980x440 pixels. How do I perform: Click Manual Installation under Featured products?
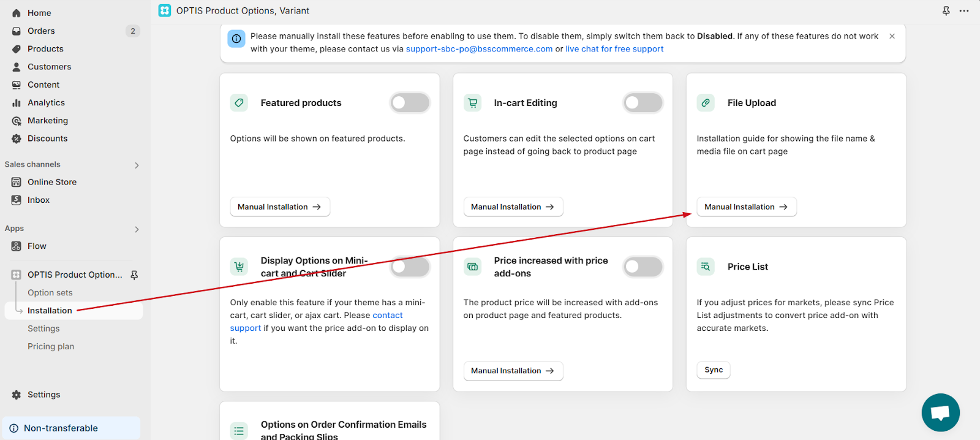[280, 207]
